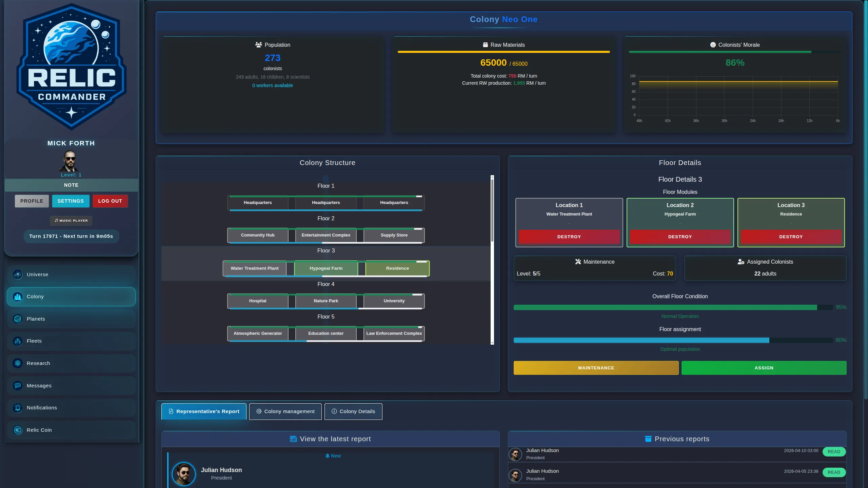Click the workers available link
Screen dimensions: 868x488
click(x=272, y=85)
